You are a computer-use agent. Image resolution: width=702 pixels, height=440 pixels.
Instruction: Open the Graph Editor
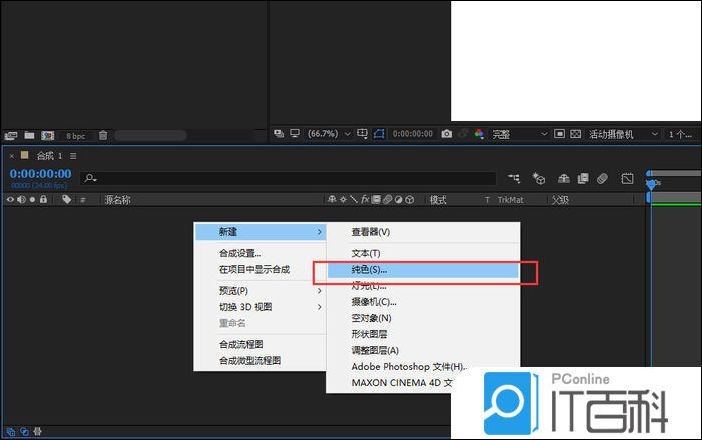pyautogui.click(x=627, y=179)
